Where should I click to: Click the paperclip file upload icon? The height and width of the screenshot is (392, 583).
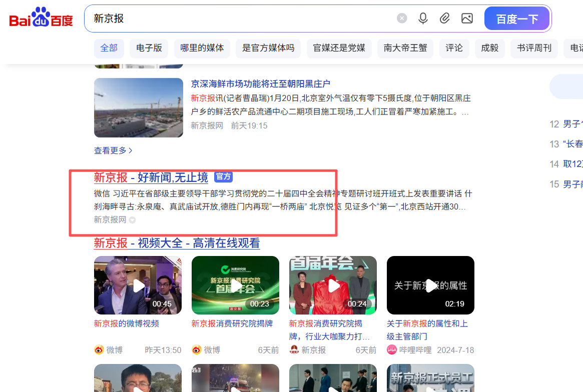tap(445, 18)
